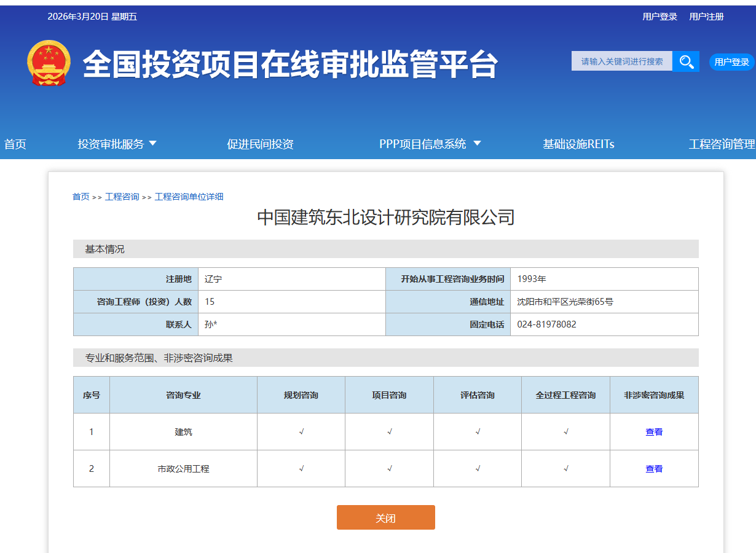The width and height of the screenshot is (756, 553).
Task: Click the keyword search input field
Action: click(621, 61)
